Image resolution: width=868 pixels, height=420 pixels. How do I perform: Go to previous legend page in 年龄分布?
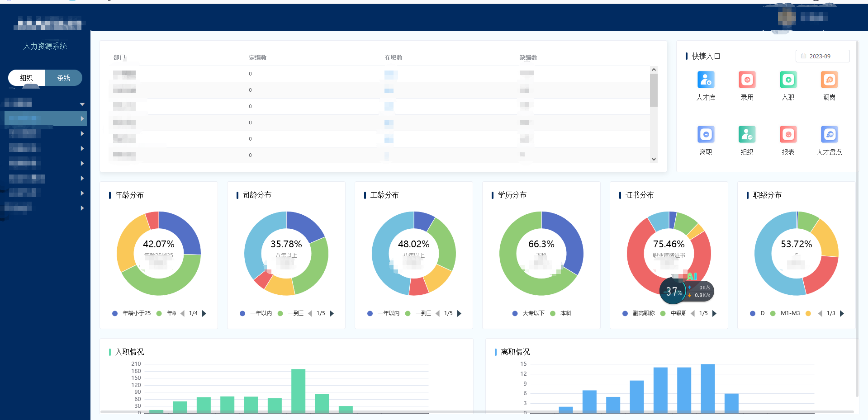coord(182,313)
